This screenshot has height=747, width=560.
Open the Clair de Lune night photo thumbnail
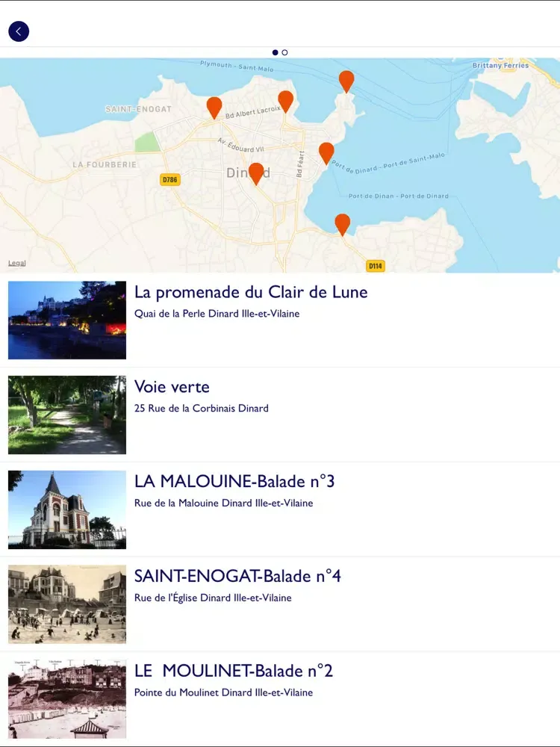tap(67, 320)
